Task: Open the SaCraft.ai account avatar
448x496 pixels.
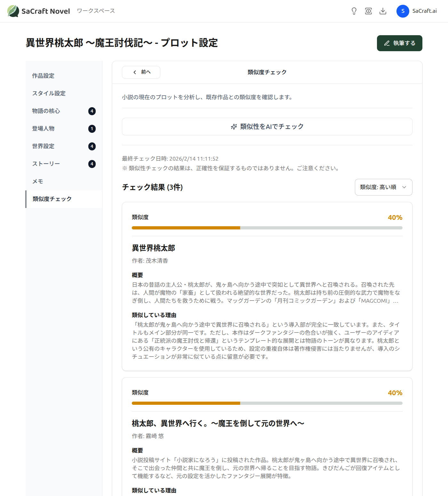Action: tap(403, 11)
